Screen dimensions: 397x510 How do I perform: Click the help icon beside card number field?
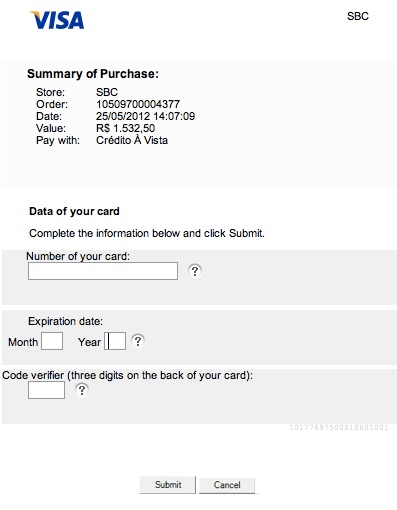195,270
